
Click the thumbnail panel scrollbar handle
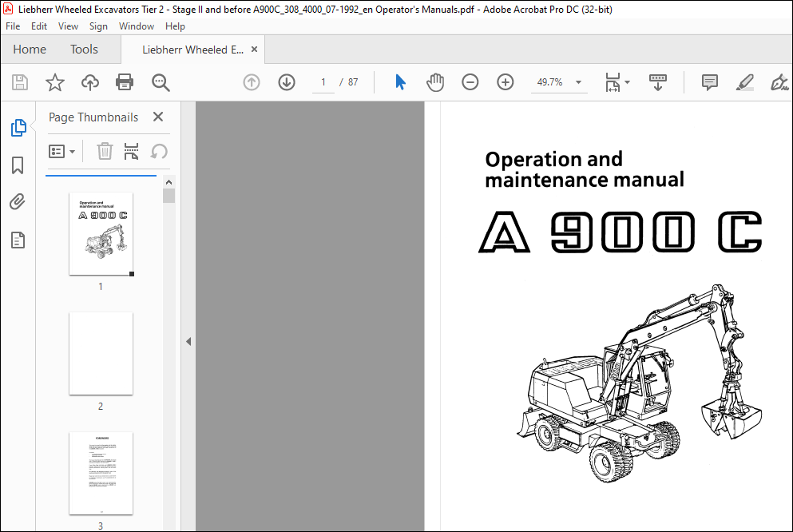tap(169, 196)
